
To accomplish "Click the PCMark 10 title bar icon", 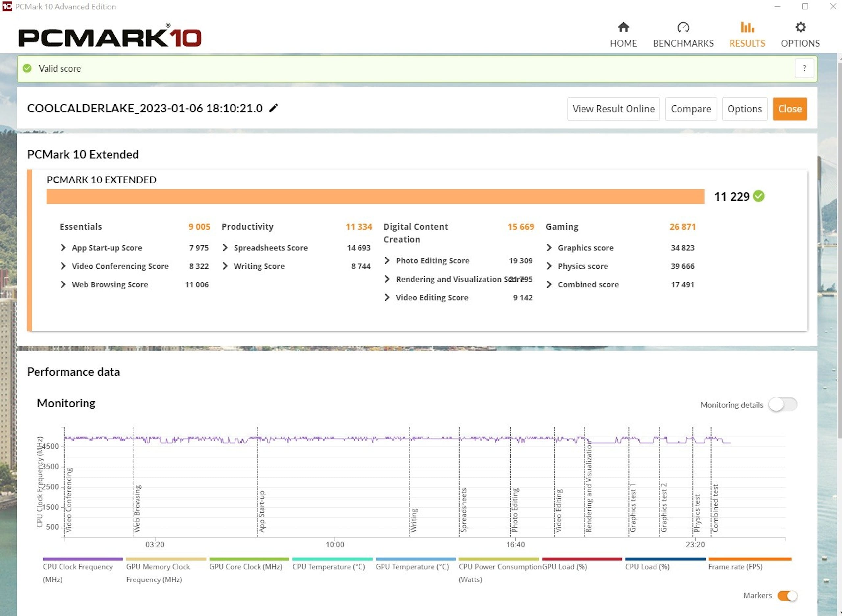I will click(7, 6).
